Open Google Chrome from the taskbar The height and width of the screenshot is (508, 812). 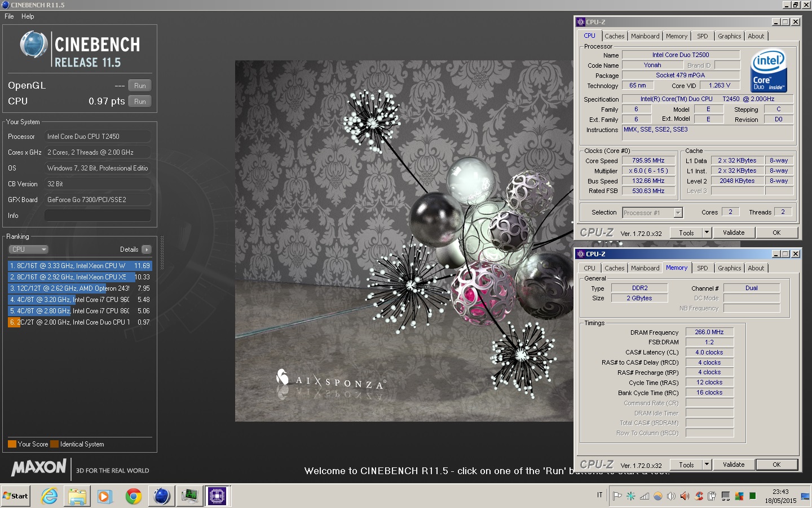click(134, 496)
